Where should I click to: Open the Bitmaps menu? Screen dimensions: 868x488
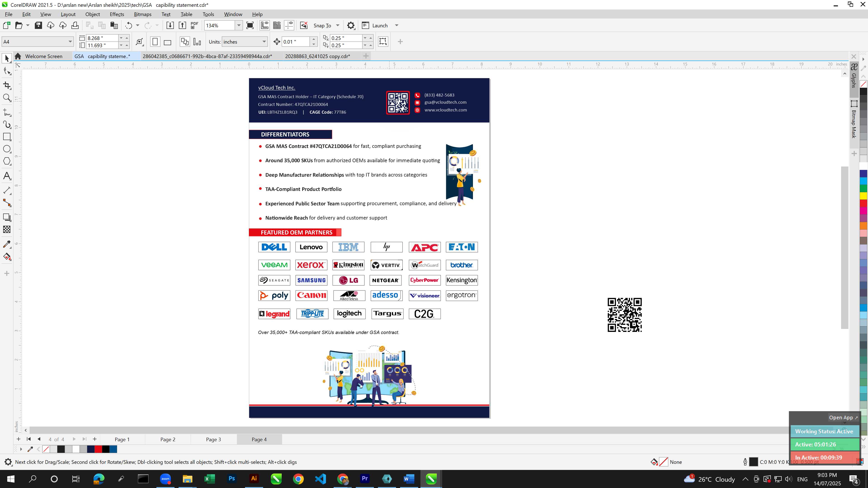pyautogui.click(x=143, y=14)
